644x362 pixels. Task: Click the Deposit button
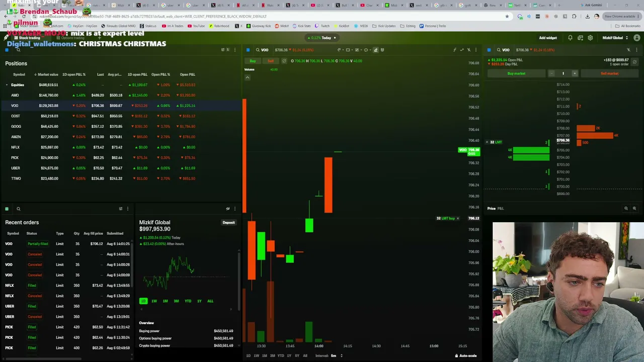click(x=228, y=222)
